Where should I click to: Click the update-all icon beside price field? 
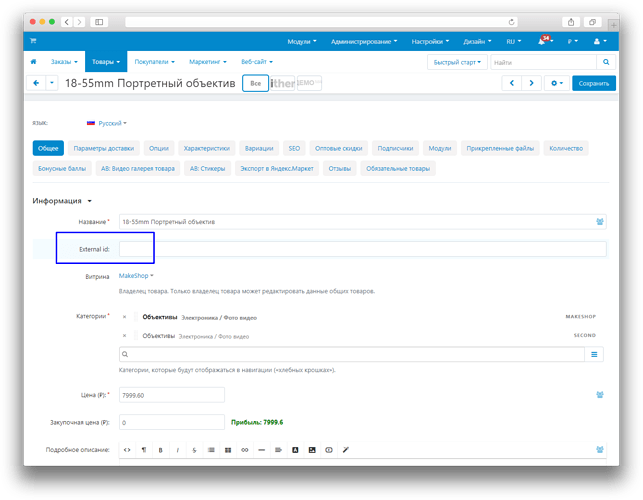pyautogui.click(x=600, y=395)
